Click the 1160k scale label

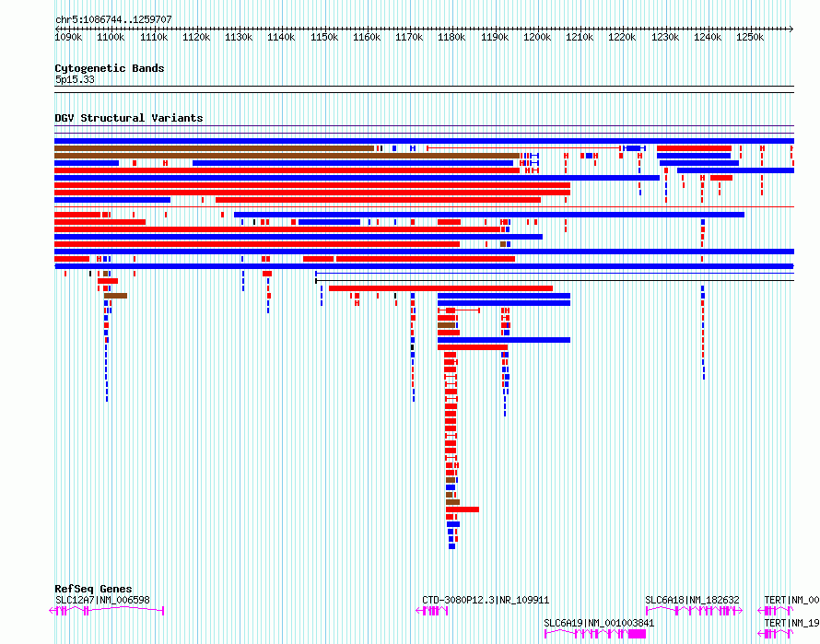pos(367,37)
